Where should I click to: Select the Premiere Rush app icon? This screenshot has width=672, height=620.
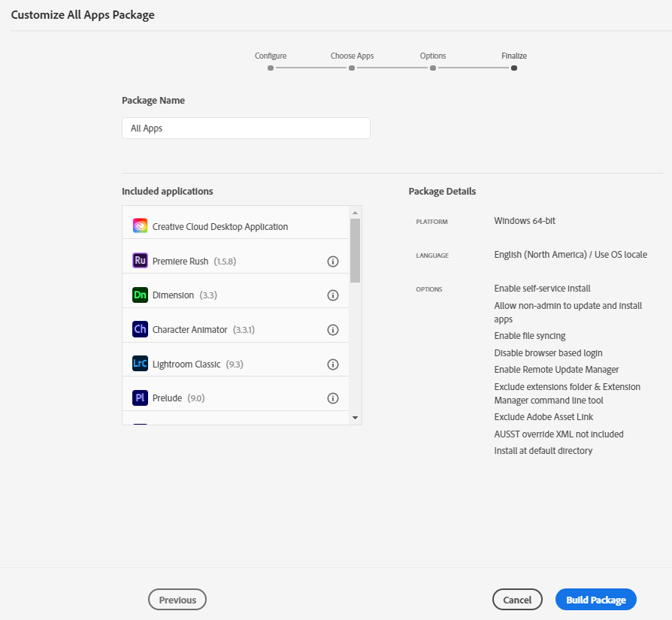click(140, 259)
